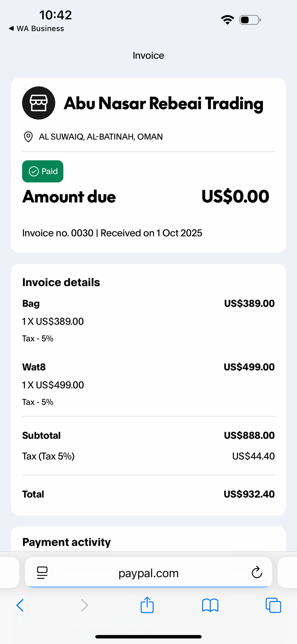Tap Abu Nasar Rebeai Trading name

pyautogui.click(x=164, y=104)
